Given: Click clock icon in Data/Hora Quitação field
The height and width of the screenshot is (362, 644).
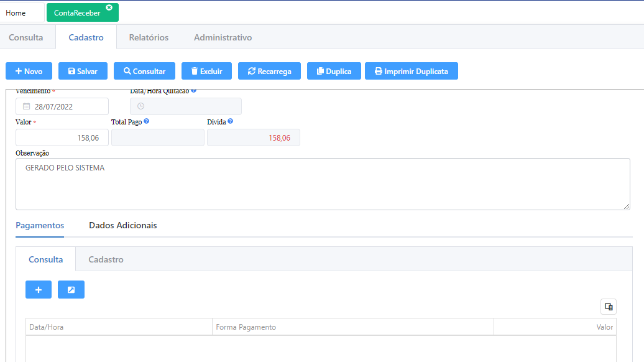Looking at the screenshot, I should (140, 106).
